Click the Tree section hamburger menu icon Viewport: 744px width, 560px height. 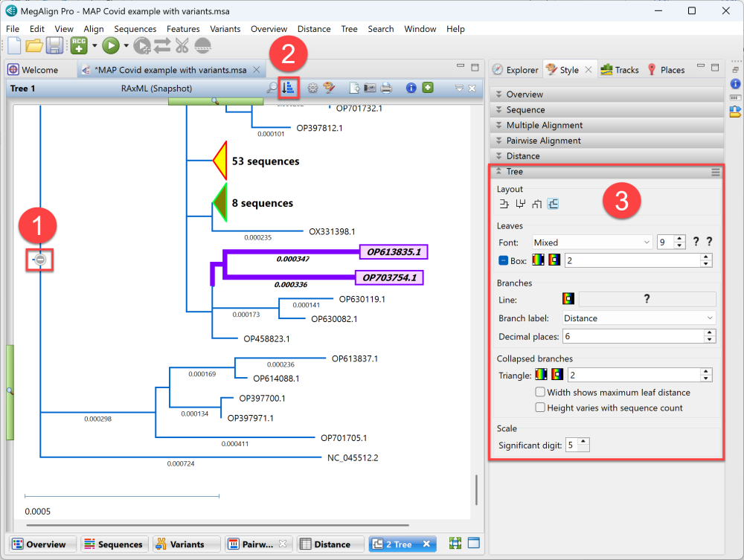pos(716,172)
